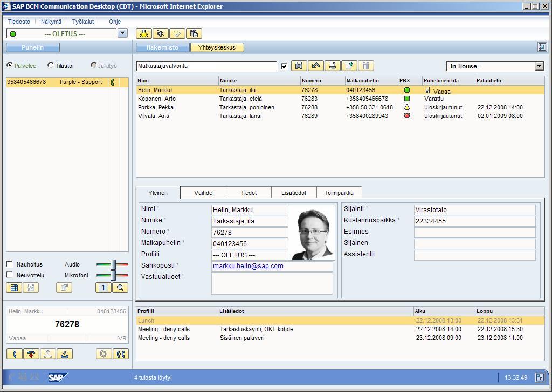
Task: Select the Jälkityö radio button
Action: (x=93, y=65)
